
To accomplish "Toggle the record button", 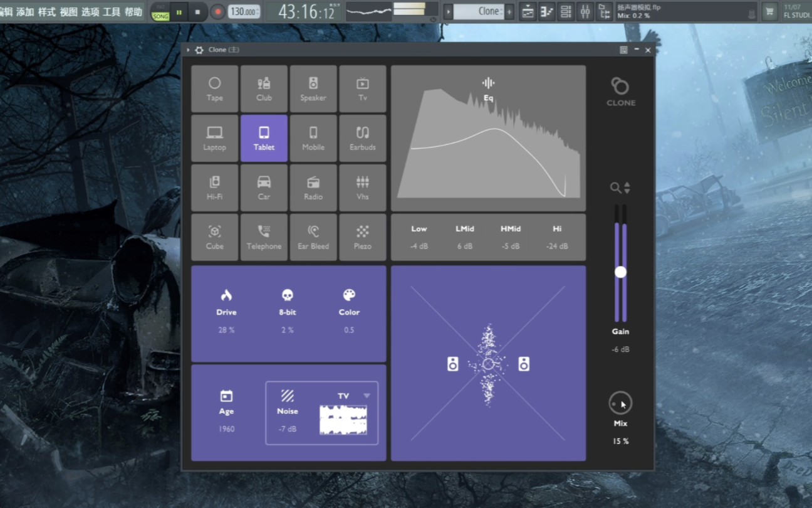I will point(217,11).
